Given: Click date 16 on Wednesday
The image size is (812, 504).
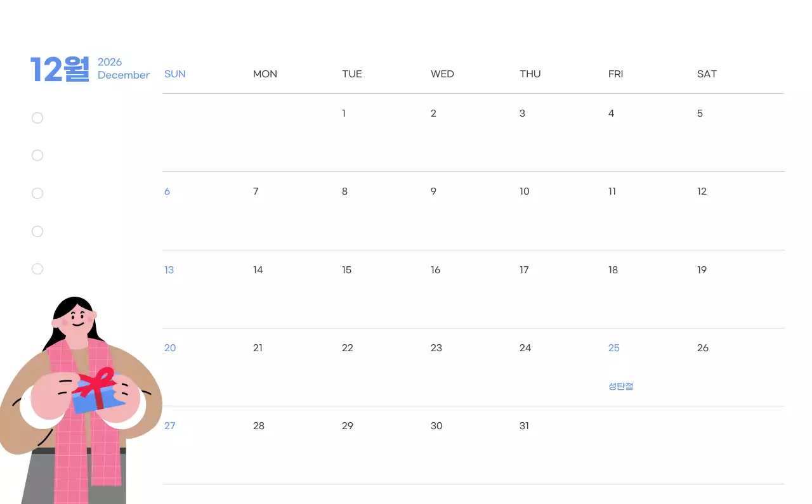Looking at the screenshot, I should click(x=435, y=270).
